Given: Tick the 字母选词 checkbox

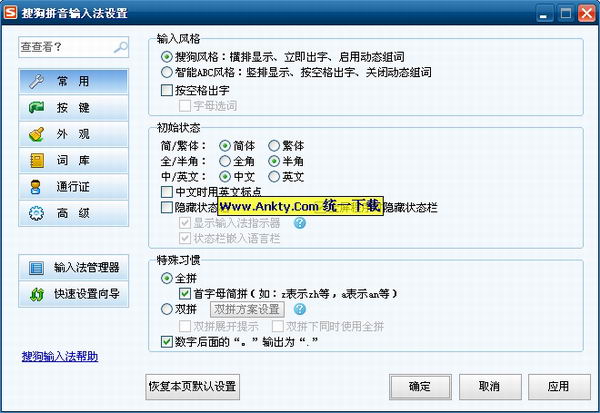Looking at the screenshot, I should pyautogui.click(x=185, y=106).
